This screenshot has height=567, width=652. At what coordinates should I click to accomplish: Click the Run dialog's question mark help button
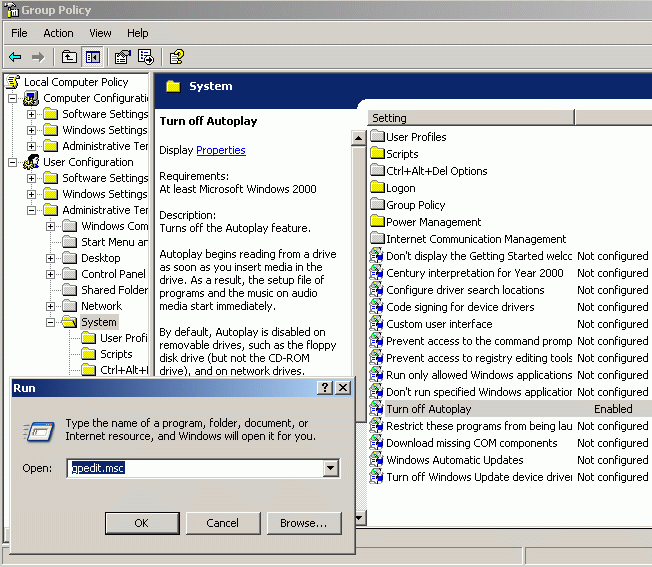pos(325,388)
